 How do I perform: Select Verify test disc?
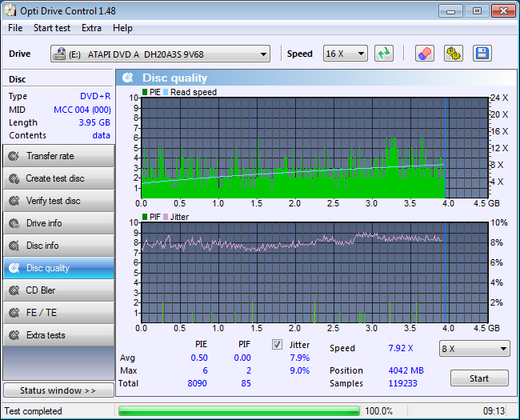point(58,201)
